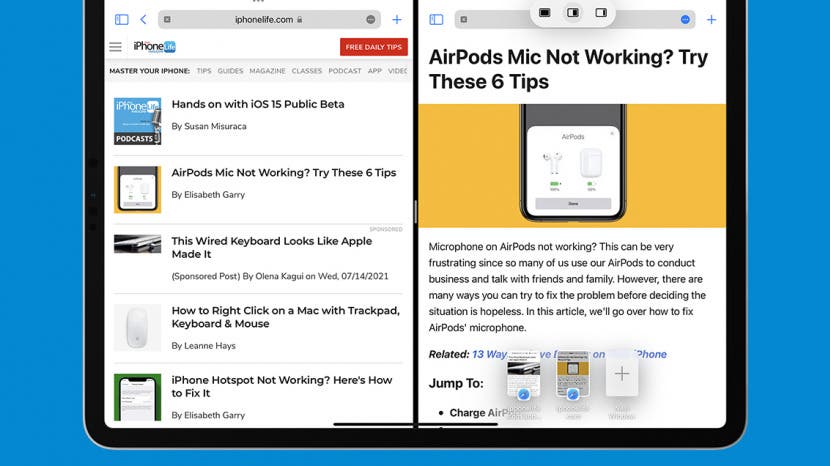The image size is (830, 466).
Task: Switch to AirPods article window in shelf
Action: [x=573, y=375]
